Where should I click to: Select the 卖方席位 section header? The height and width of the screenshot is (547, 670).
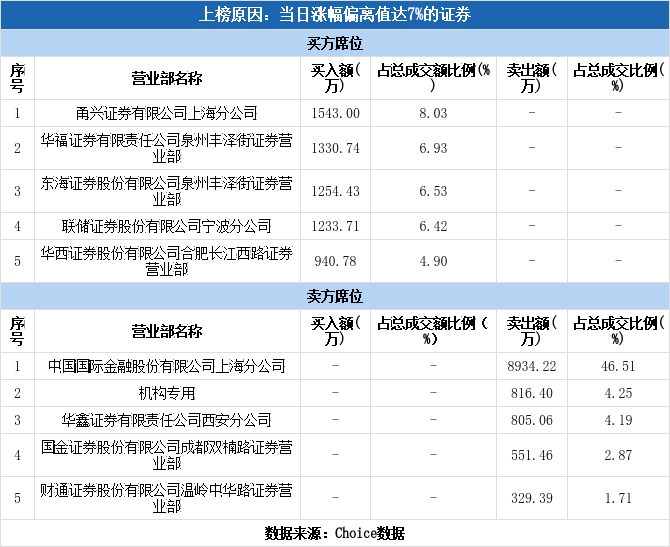tap(335, 296)
